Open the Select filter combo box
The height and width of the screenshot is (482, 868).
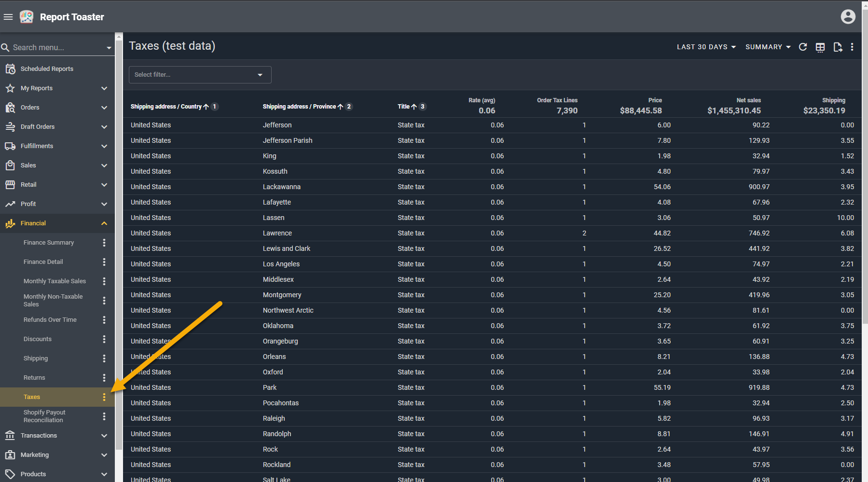(200, 75)
